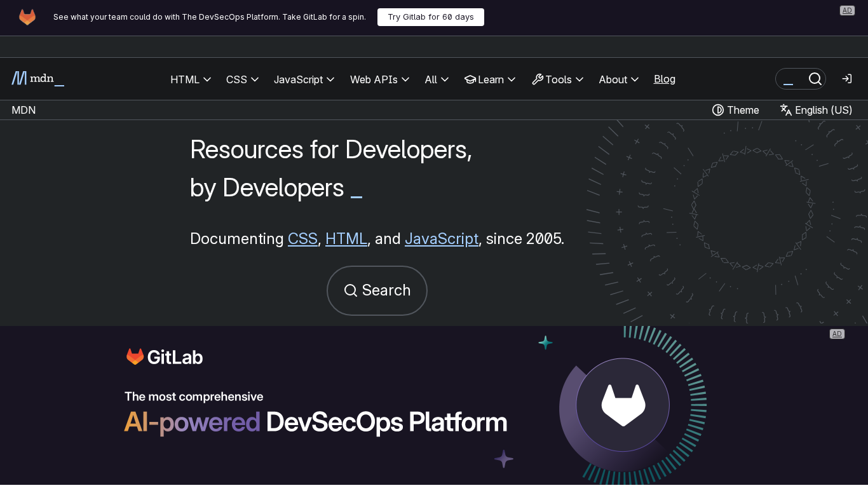
Task: Click the GitLab fox icon in top banner
Action: pyautogui.click(x=27, y=17)
